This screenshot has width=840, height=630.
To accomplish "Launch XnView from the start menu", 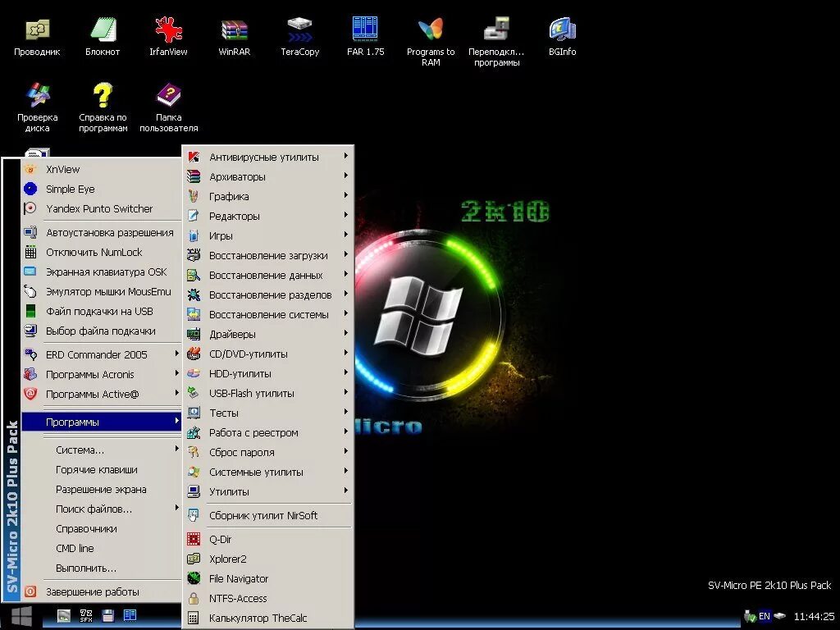I will click(101, 169).
